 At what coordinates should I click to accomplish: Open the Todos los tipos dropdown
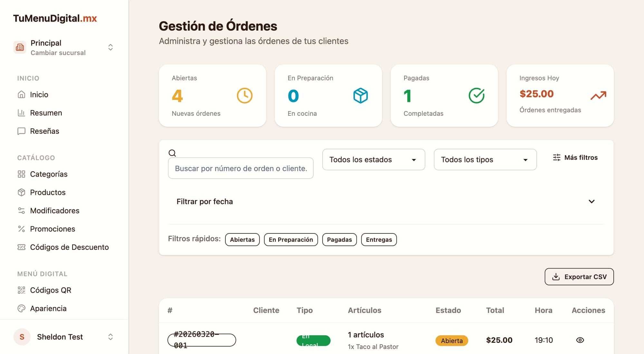pos(485,160)
